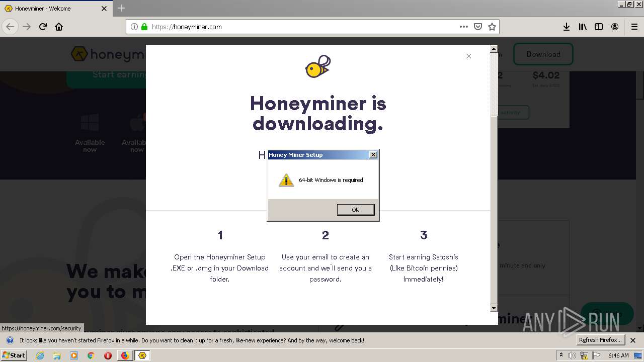The image size is (644, 362).
Task: Toggle the sidebar view
Action: pyautogui.click(x=599, y=27)
